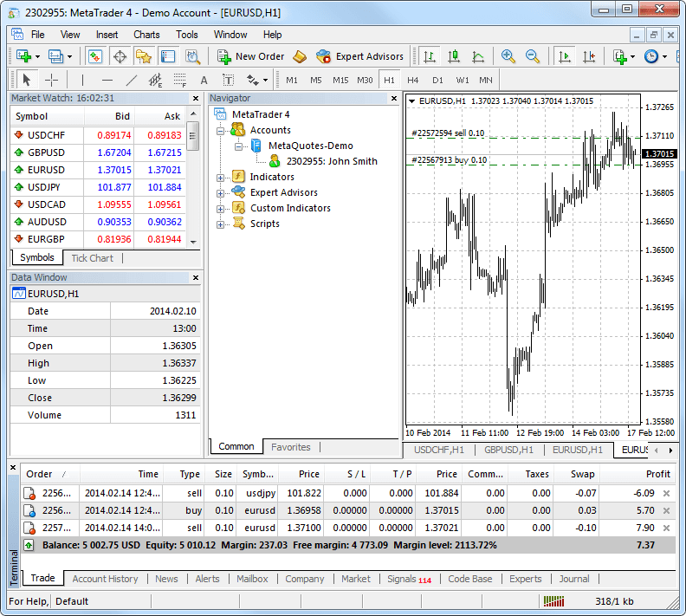Viewport: 686px width, 616px height.
Task: Select the Fibonacci retracement tool
Action: (180, 80)
